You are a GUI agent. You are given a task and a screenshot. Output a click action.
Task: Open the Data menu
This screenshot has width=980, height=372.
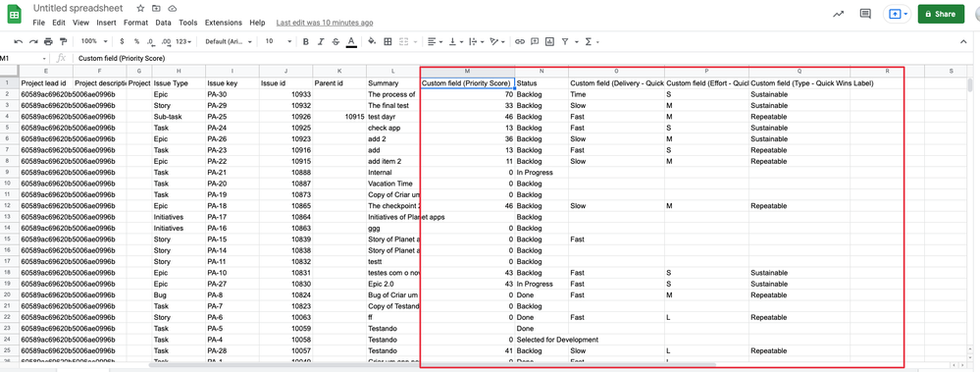coord(163,23)
